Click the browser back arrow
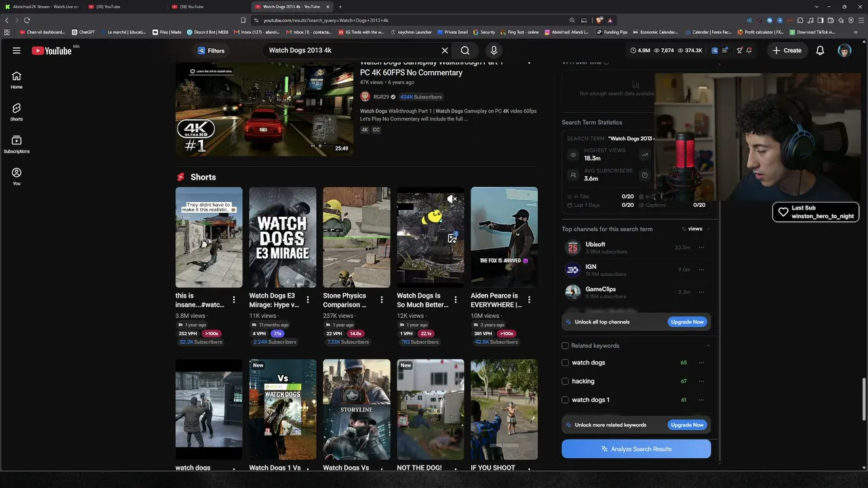The image size is (868, 488). tap(7, 20)
